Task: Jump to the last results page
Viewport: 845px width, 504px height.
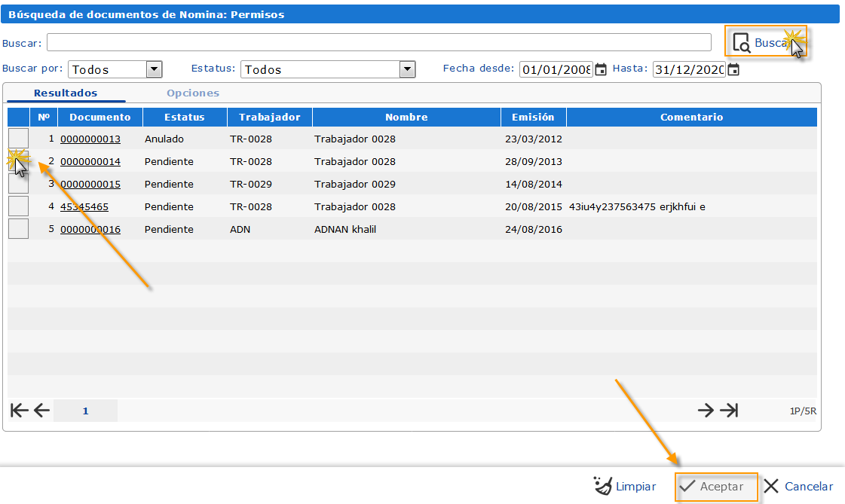Action: [x=729, y=410]
